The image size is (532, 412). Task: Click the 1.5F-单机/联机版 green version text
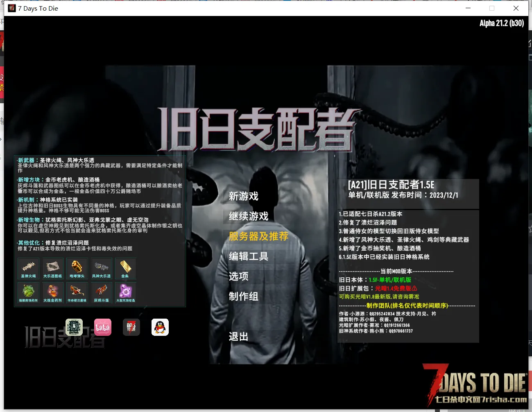(x=390, y=280)
